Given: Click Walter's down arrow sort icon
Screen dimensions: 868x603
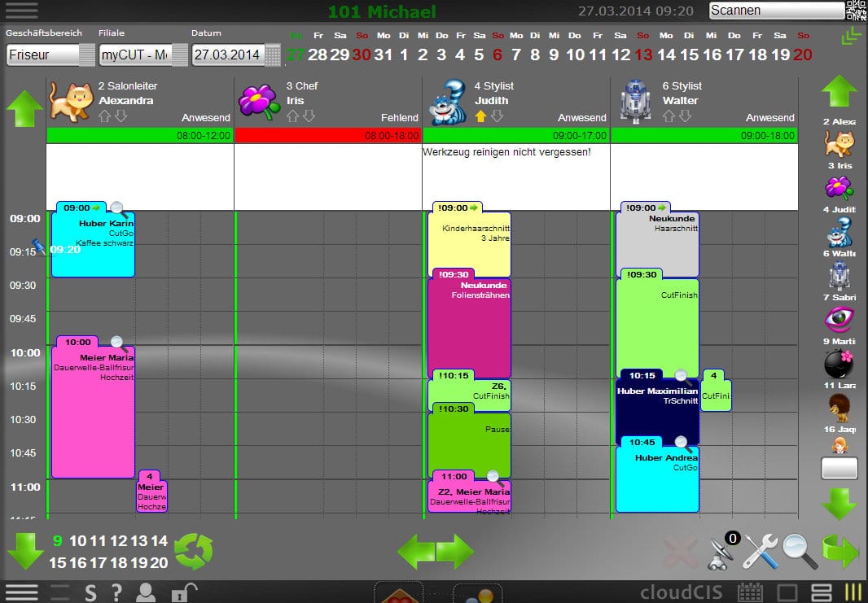Looking at the screenshot, I should click(x=686, y=116).
